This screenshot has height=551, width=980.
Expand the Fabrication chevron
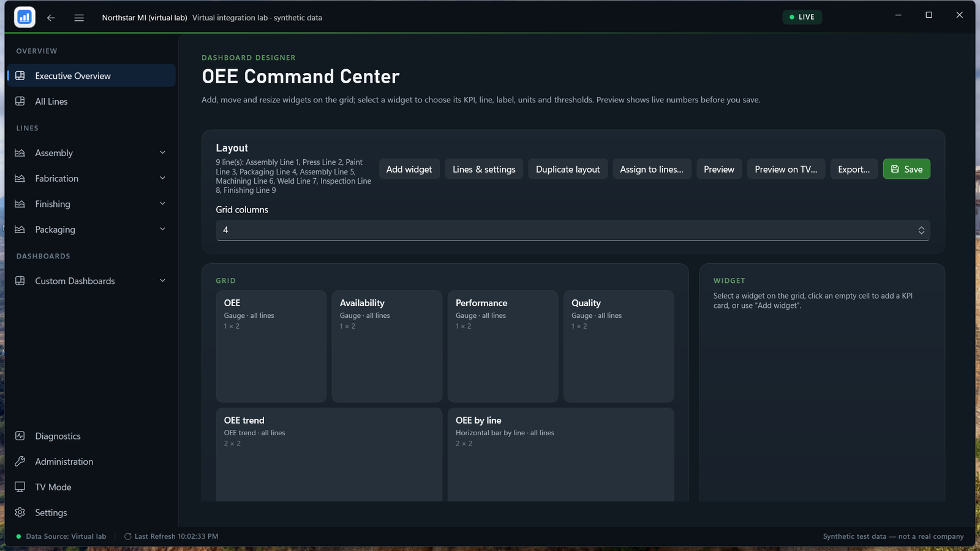162,178
